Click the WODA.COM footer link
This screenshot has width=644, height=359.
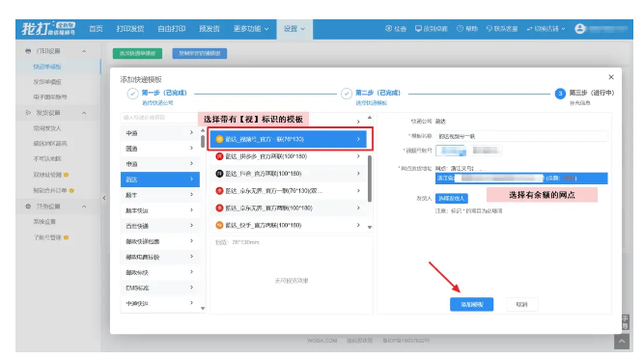click(x=322, y=341)
